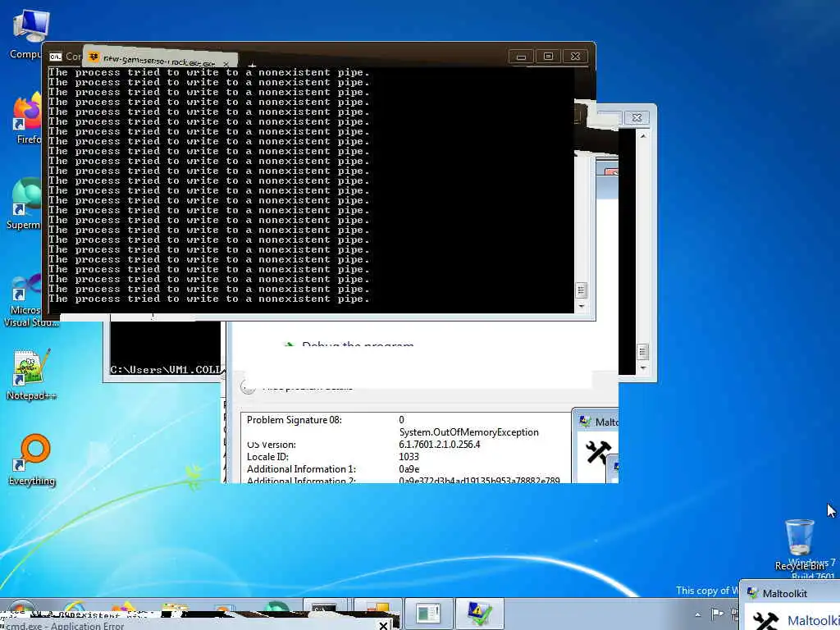
Task: Maximize the front console window
Action: click(x=548, y=57)
